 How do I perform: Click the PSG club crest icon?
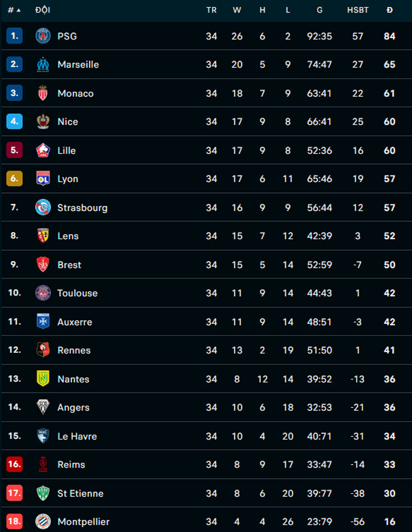(x=43, y=36)
